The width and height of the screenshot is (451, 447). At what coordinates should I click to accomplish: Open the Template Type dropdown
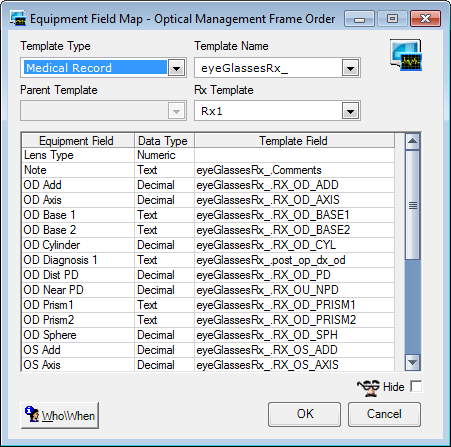(176, 68)
